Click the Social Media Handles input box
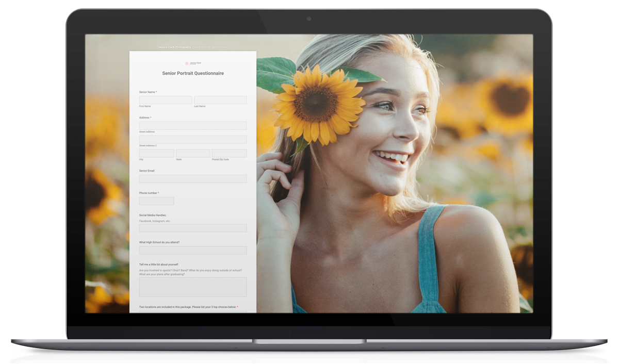The height and width of the screenshot is (364, 619). click(193, 228)
